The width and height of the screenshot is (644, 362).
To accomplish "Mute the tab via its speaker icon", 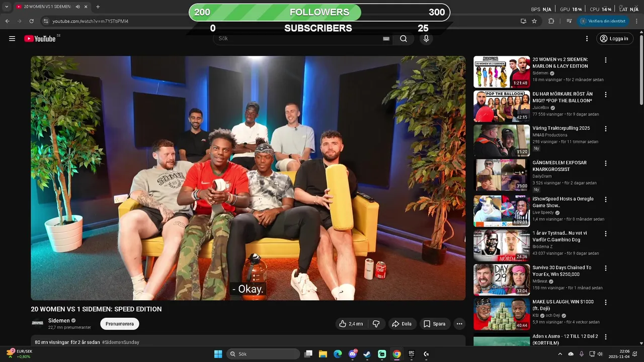I will [x=77, y=7].
